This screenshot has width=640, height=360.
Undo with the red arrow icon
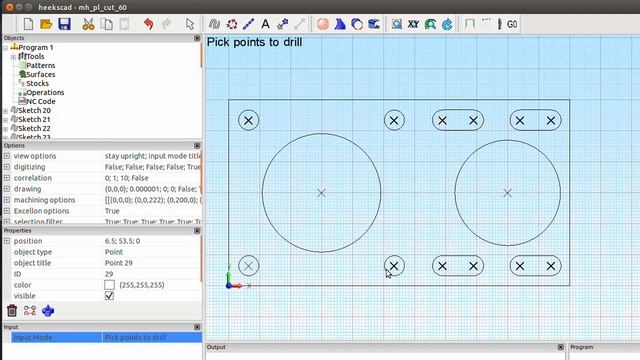click(149, 24)
